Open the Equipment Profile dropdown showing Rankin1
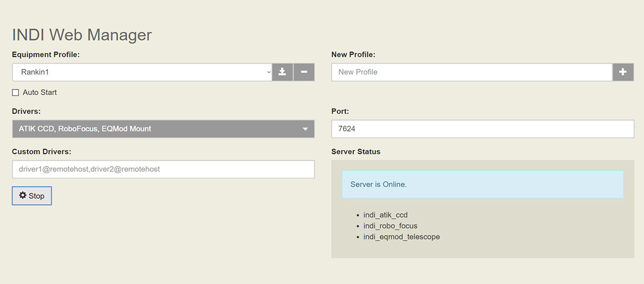The height and width of the screenshot is (284, 644). (142, 72)
